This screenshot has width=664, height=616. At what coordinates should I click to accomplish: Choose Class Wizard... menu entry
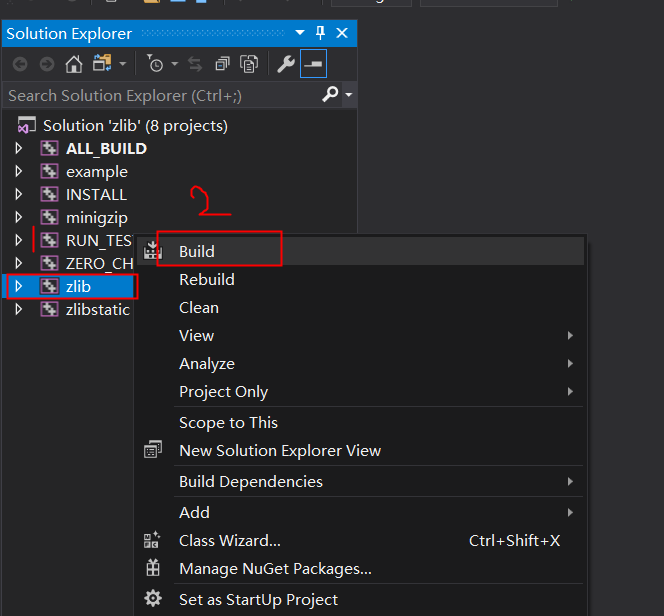[360, 541]
